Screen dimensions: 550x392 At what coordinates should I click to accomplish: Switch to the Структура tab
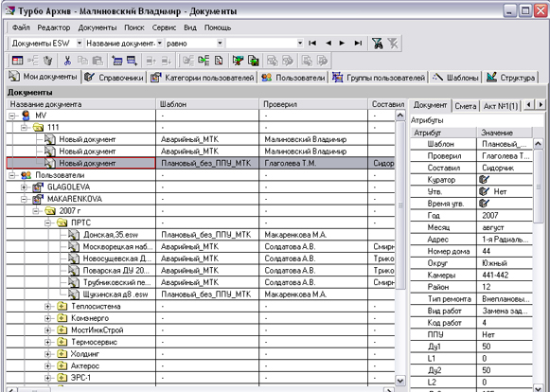(x=511, y=78)
